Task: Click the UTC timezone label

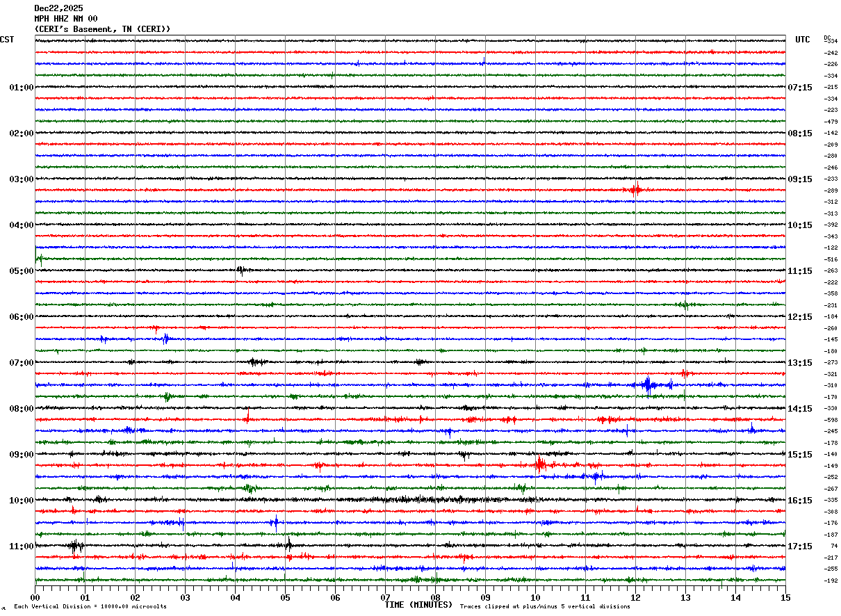Action: (803, 40)
